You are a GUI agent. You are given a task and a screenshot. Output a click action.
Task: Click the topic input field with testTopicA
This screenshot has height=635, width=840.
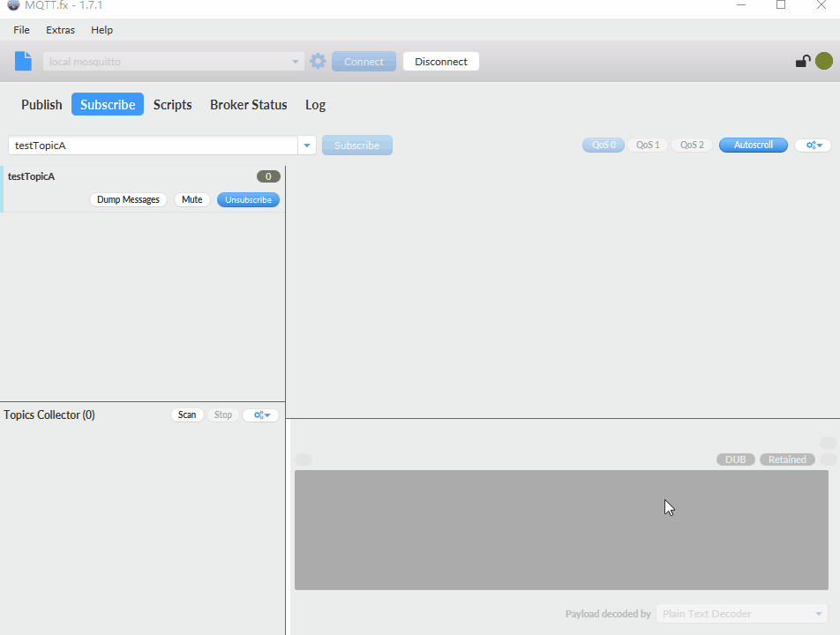154,146
